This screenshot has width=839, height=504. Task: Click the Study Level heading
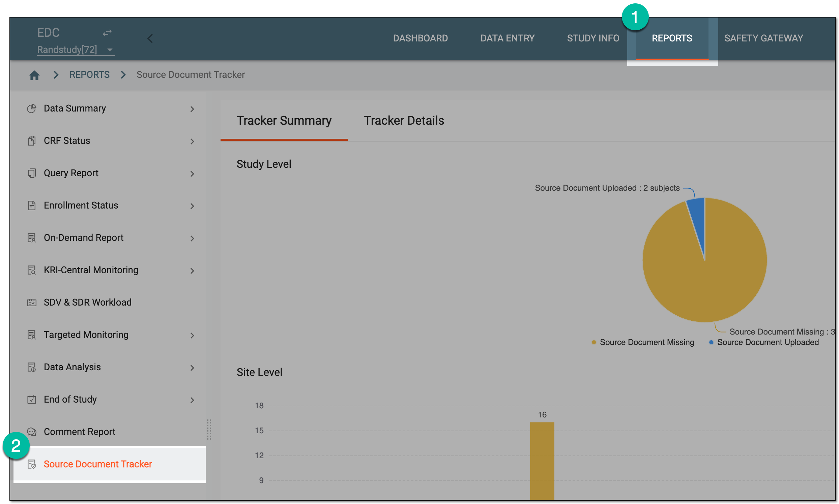coord(264,164)
